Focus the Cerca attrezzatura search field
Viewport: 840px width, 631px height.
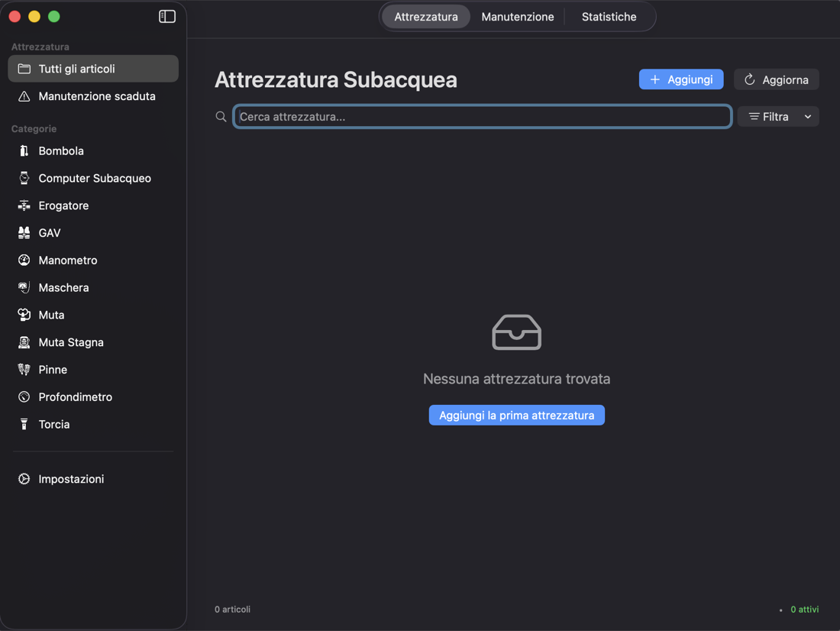[483, 117]
